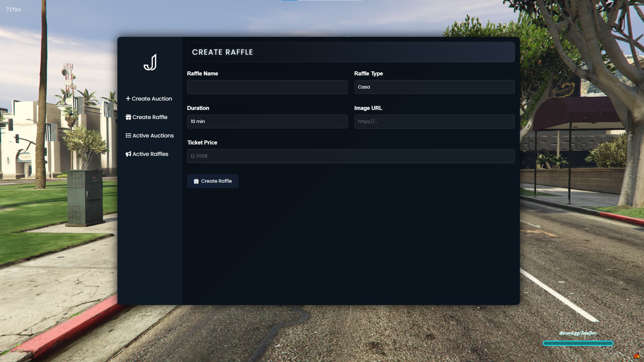Click the small red icon in the bottom-right corner
Screen dimensions: 644x362
coord(636,356)
